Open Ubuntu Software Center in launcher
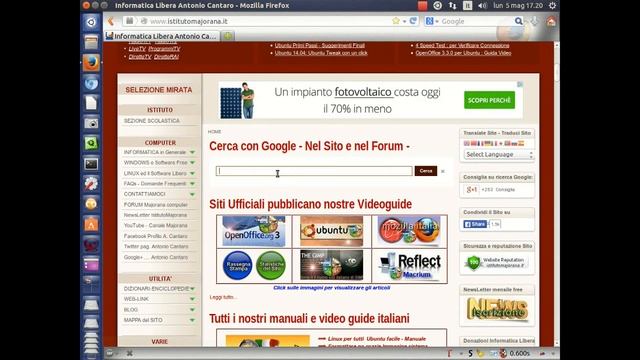 [x=91, y=224]
